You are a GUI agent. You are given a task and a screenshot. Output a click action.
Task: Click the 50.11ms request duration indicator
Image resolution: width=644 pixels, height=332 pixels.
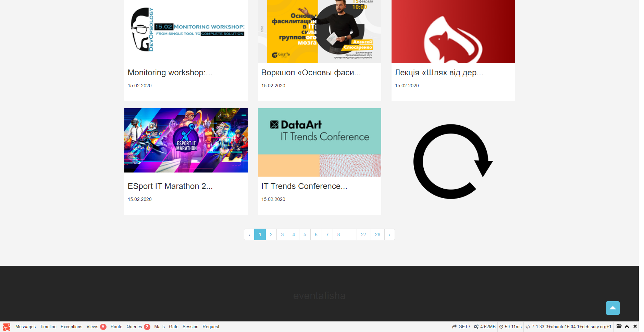[510, 327]
